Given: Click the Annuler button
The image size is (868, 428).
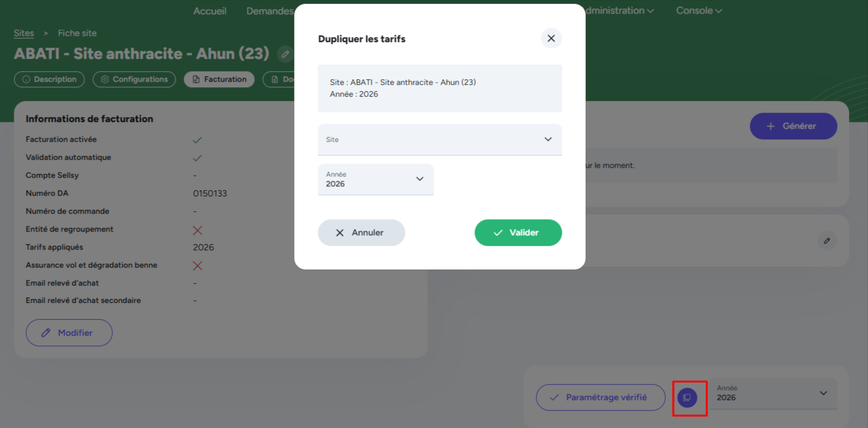Looking at the screenshot, I should point(361,233).
